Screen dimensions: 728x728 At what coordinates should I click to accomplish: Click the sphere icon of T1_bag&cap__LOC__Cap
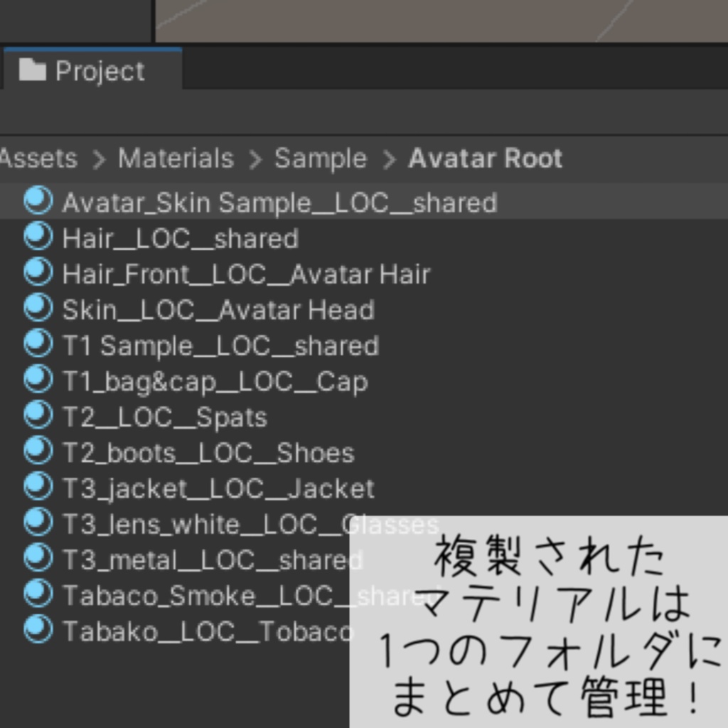click(37, 381)
